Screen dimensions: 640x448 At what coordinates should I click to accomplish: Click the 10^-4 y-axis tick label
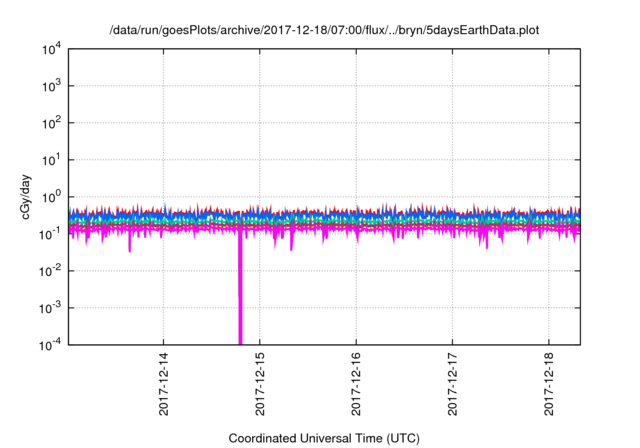tap(50, 346)
